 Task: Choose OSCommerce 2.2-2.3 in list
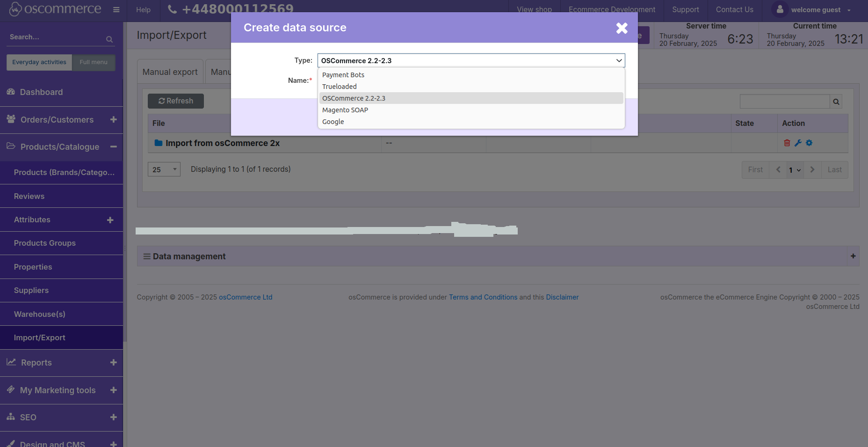point(471,98)
